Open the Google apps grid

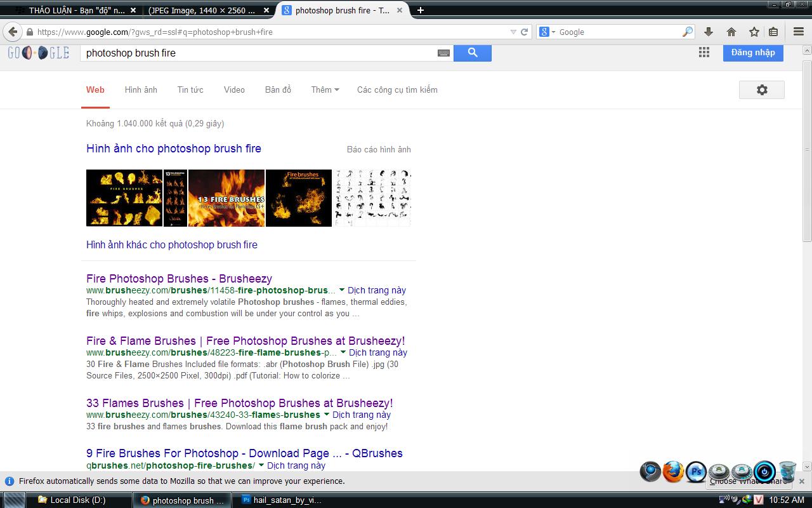click(704, 53)
